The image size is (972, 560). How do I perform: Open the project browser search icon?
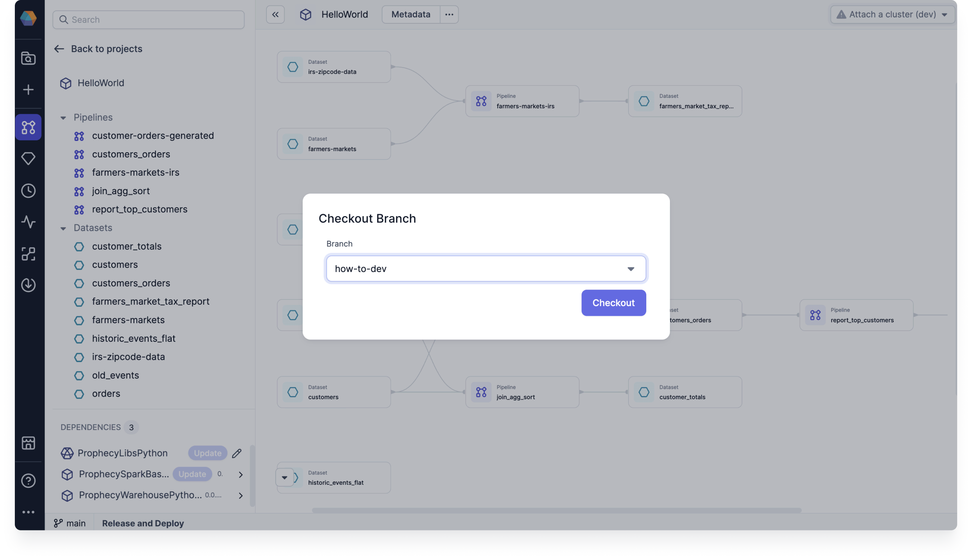coord(28,58)
